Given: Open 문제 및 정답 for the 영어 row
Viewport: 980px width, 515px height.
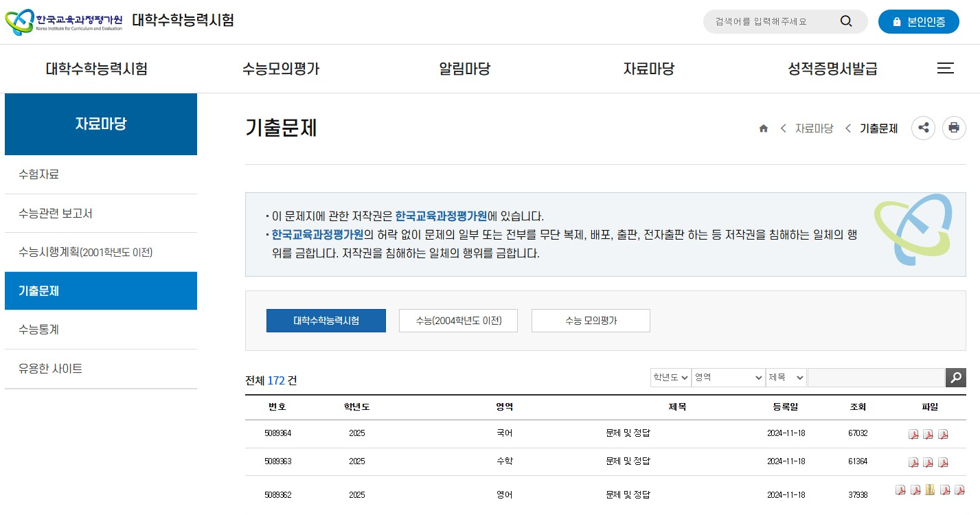Looking at the screenshot, I should coord(628,495).
